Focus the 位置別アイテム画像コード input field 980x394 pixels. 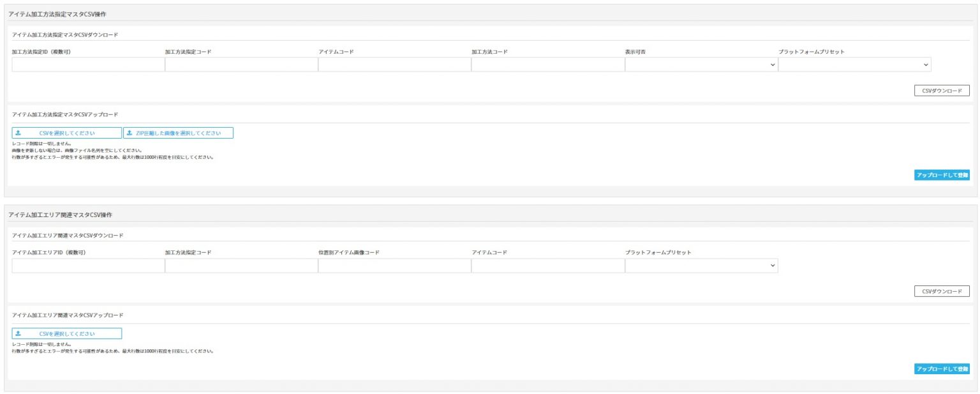(394, 266)
